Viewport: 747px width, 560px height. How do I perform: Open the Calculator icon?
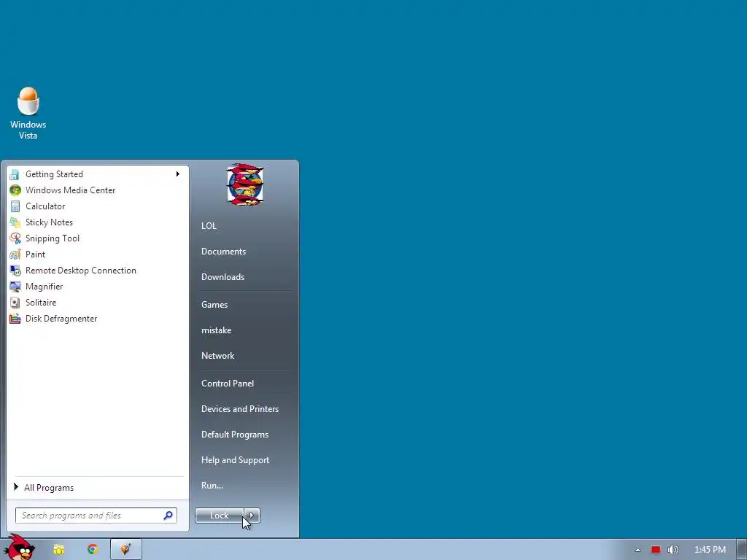click(15, 206)
